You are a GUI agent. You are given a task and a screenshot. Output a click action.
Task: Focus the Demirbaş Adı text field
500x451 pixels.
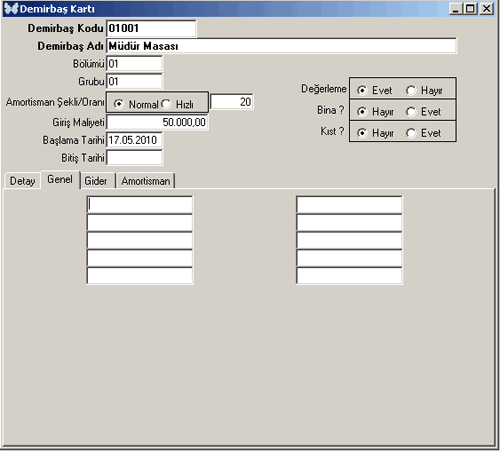click(x=281, y=46)
